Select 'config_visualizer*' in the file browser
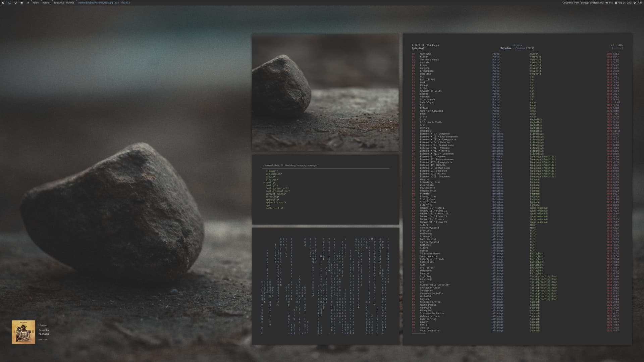644x362 pixels. [x=278, y=191]
